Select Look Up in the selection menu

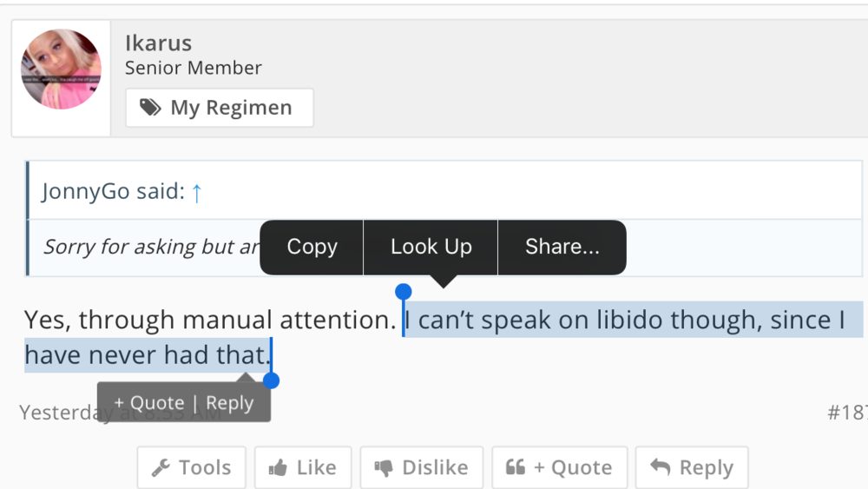pyautogui.click(x=431, y=247)
